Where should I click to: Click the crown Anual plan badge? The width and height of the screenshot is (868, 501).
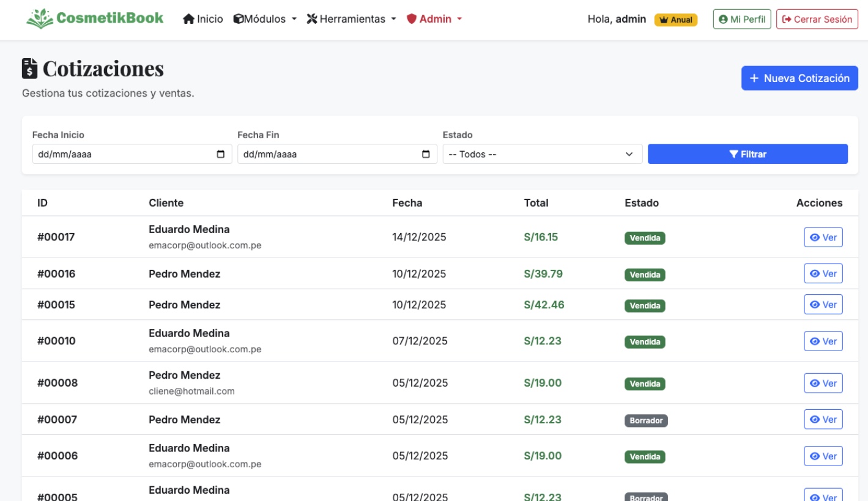[x=676, y=20]
